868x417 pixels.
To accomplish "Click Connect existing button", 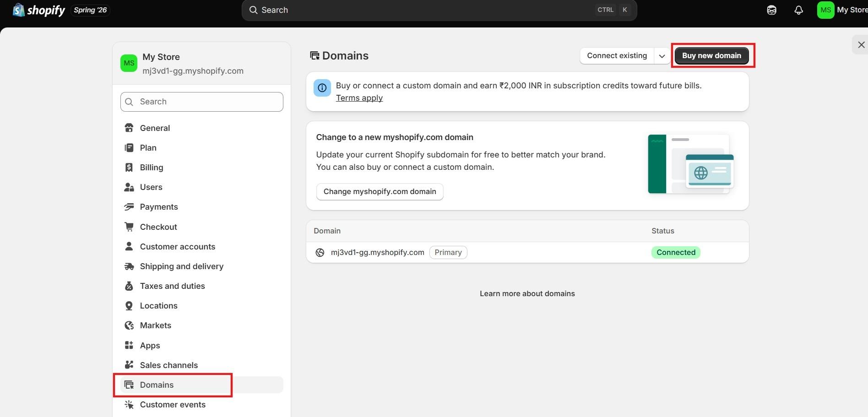I will point(617,55).
